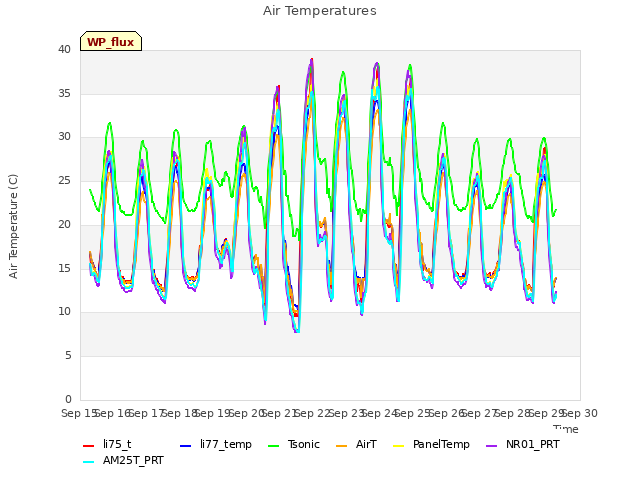The image size is (640, 480).
Task: Toggle the NR01_PRT series legend label
Action: point(533,444)
